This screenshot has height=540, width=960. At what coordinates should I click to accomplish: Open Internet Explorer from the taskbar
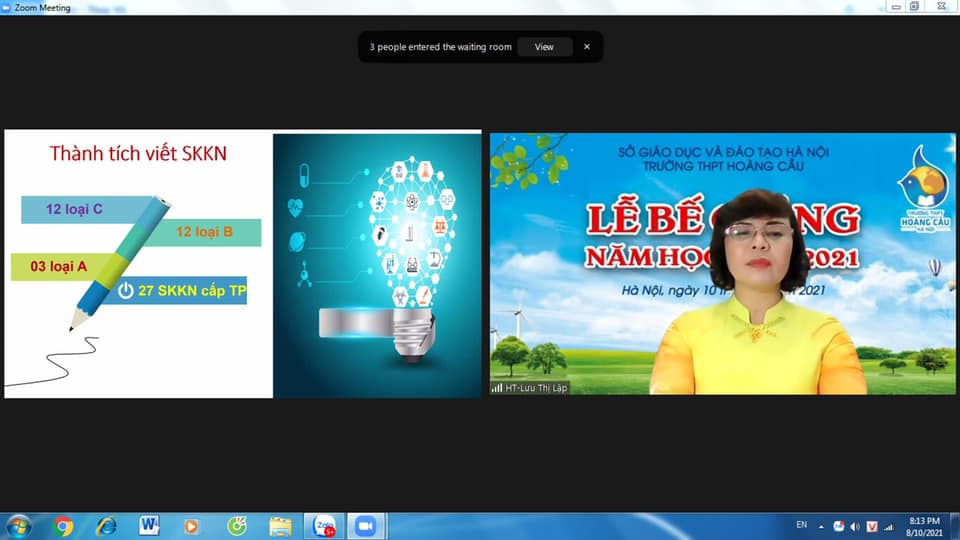tap(106, 526)
